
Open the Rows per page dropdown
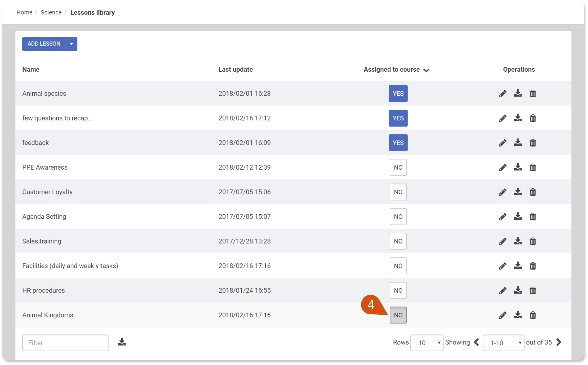click(427, 343)
